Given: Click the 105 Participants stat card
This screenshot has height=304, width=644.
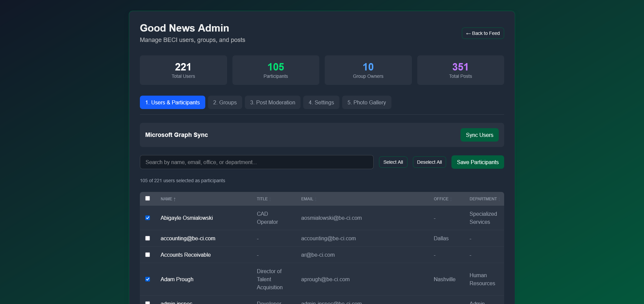Looking at the screenshot, I should coord(276,70).
